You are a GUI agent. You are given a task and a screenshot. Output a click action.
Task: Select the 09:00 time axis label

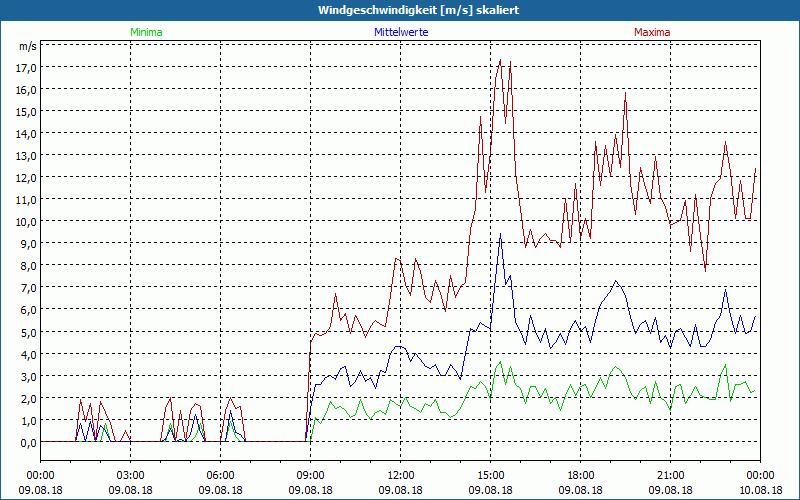click(x=311, y=475)
